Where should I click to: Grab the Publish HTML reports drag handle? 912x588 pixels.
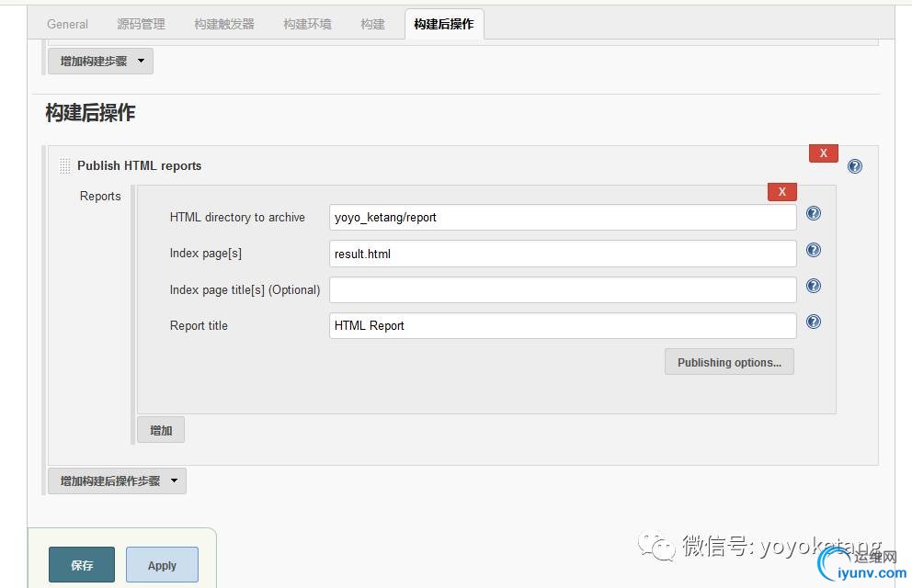pos(64,166)
